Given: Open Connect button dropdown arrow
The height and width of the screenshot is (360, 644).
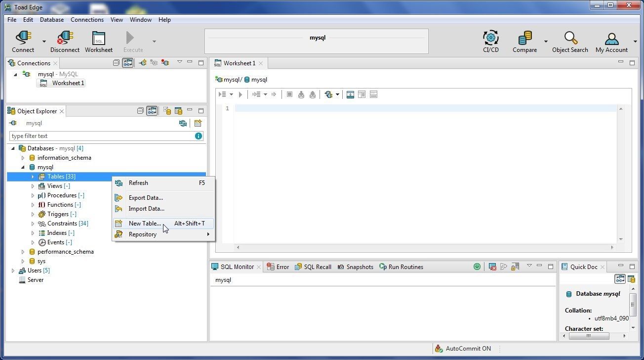Looking at the screenshot, I should pos(44,42).
